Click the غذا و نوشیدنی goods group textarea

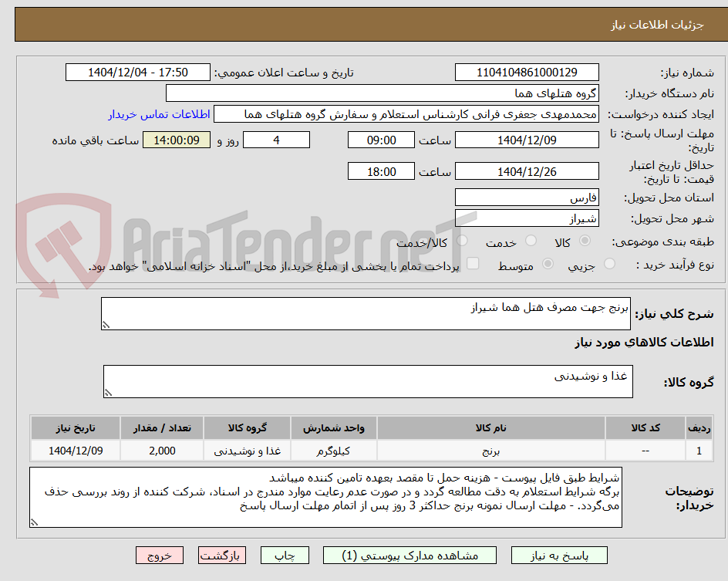[368, 382]
